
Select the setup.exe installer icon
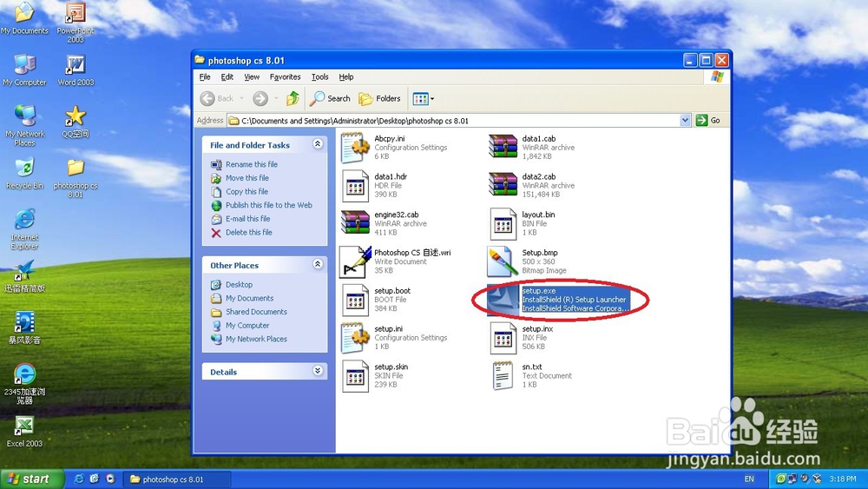coord(503,300)
